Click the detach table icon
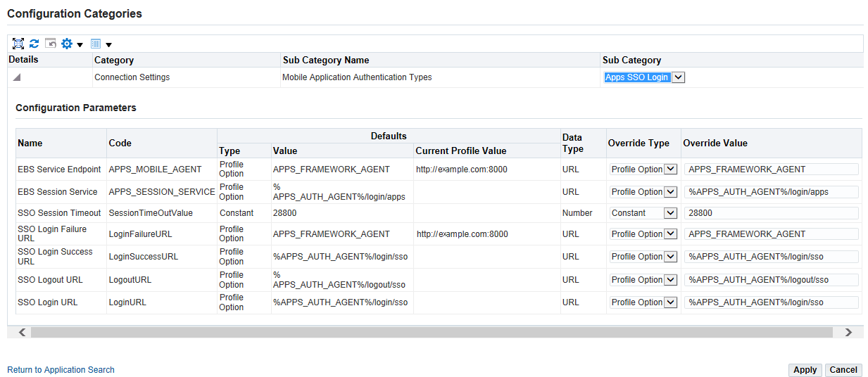This screenshot has width=868, height=377. click(18, 44)
